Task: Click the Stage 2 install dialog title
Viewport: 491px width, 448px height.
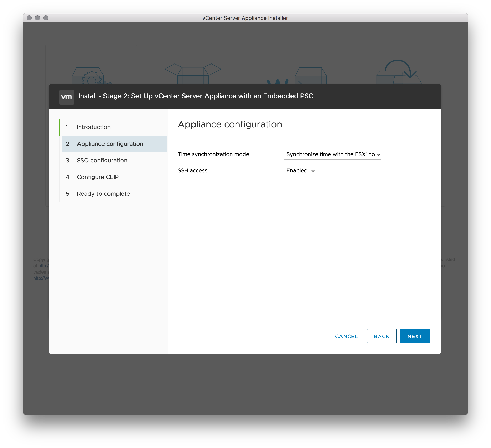Action: (x=196, y=96)
